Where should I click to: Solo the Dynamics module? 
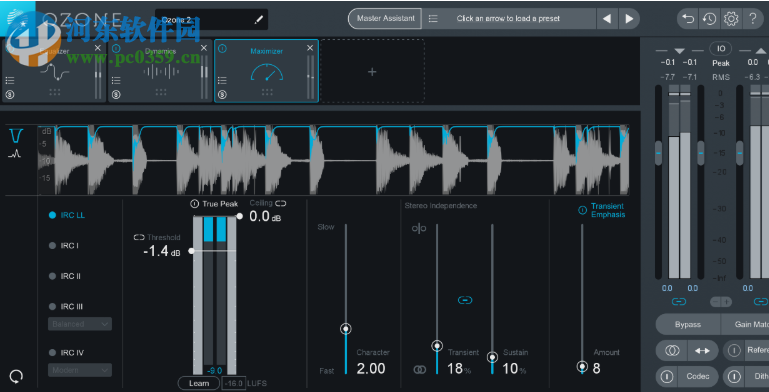tap(116, 94)
